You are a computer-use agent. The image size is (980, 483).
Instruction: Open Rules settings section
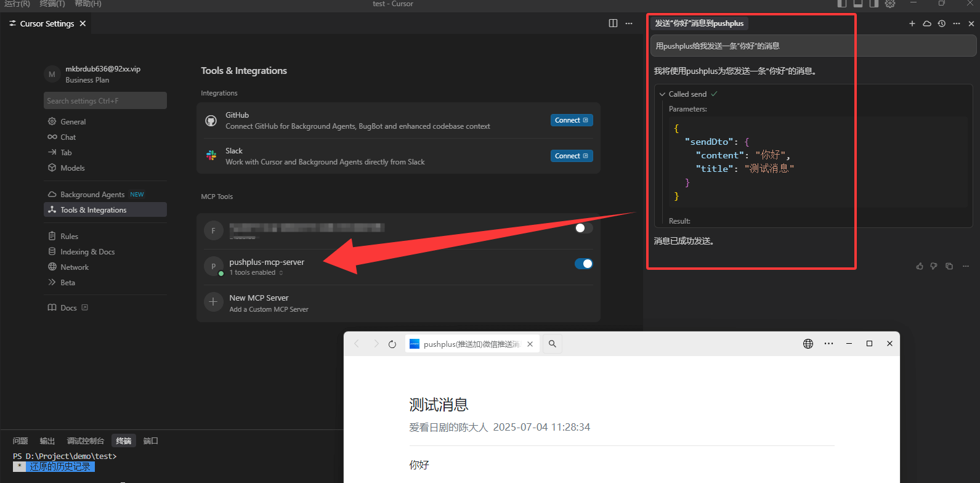(105, 237)
